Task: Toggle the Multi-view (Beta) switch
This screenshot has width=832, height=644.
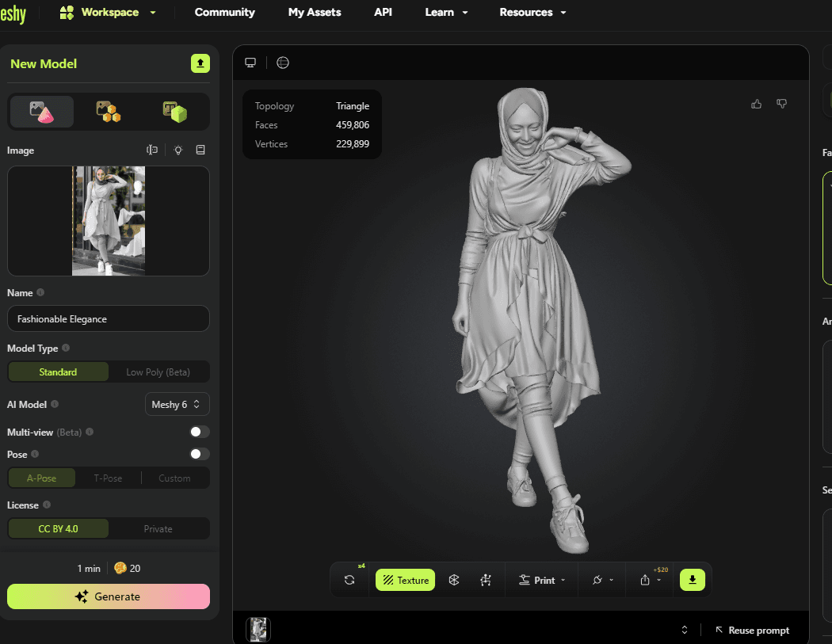Action: click(200, 432)
